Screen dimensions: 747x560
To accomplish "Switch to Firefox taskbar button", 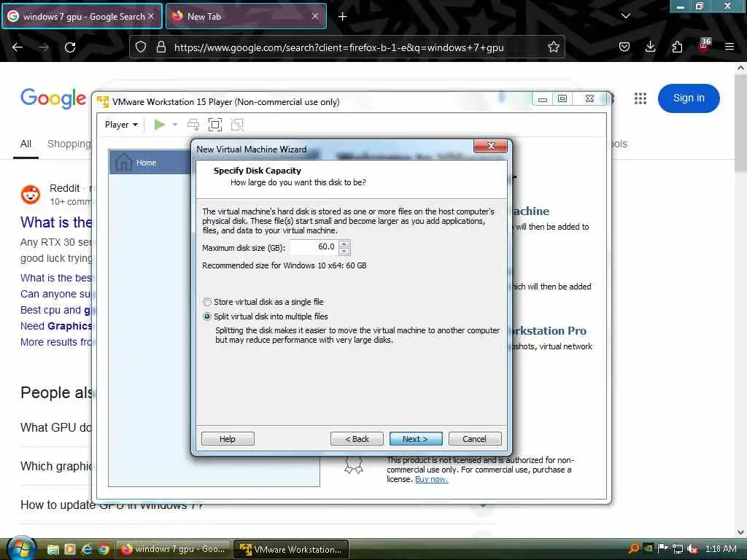I will (x=174, y=549).
